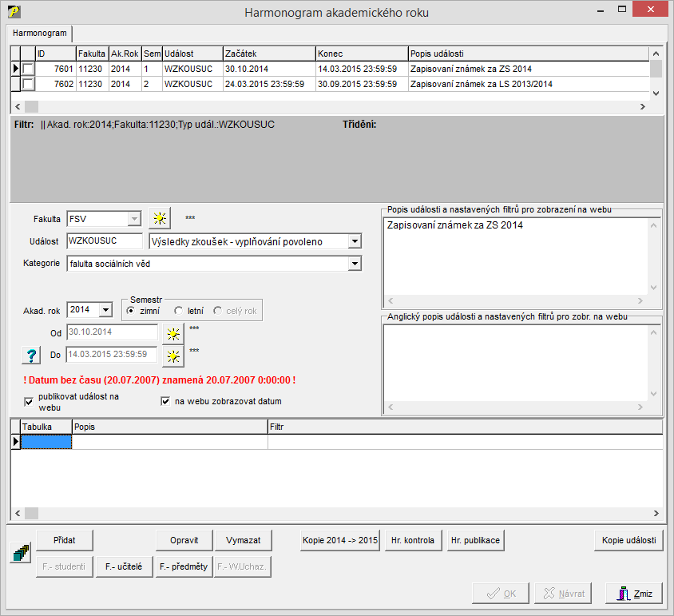Open Výsledky zkoušek event type dropdown
674x616 pixels.
click(x=355, y=241)
